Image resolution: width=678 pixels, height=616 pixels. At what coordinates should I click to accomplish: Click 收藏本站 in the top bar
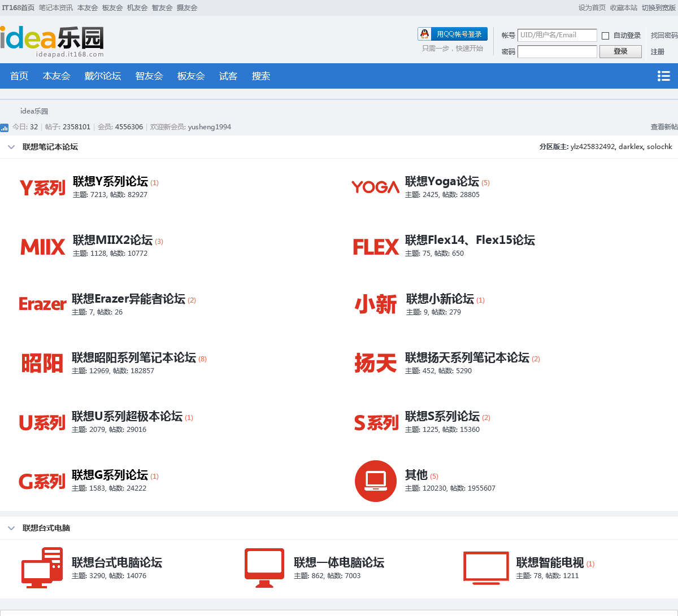[x=624, y=8]
